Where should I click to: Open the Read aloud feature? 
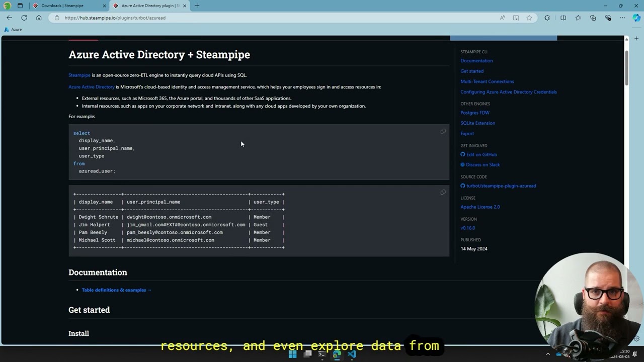pyautogui.click(x=502, y=18)
